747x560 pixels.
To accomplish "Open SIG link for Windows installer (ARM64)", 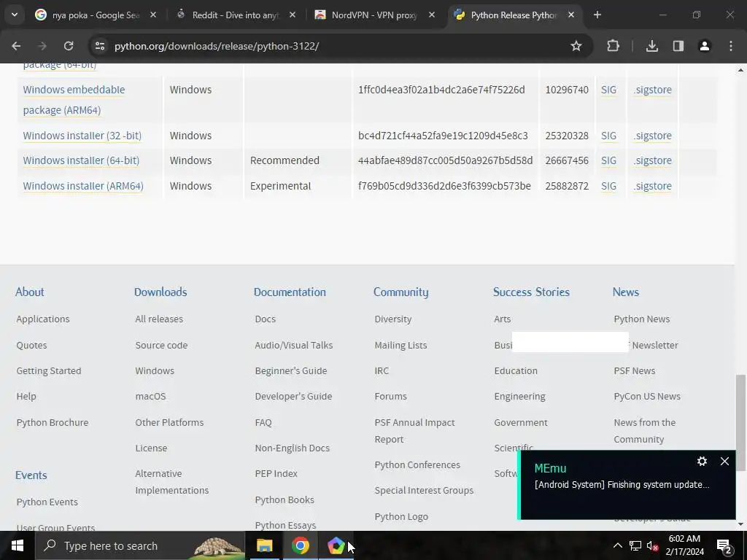I will pos(608,186).
